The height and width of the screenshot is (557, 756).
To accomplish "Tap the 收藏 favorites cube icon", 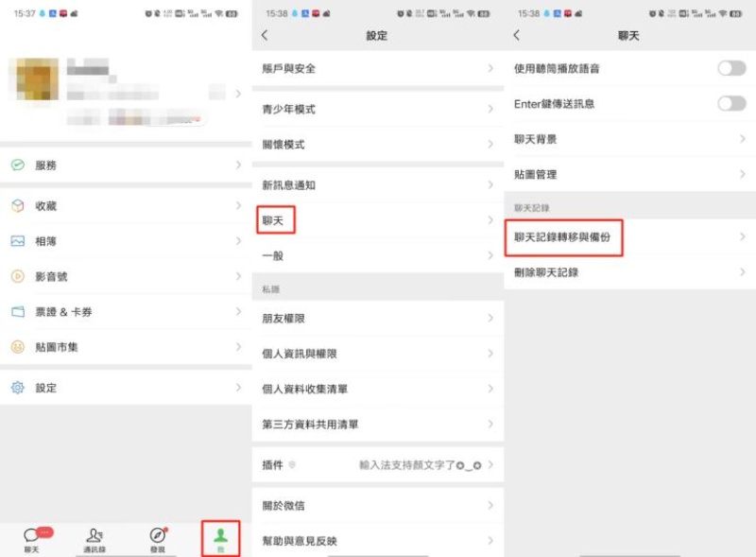I will pos(17,206).
